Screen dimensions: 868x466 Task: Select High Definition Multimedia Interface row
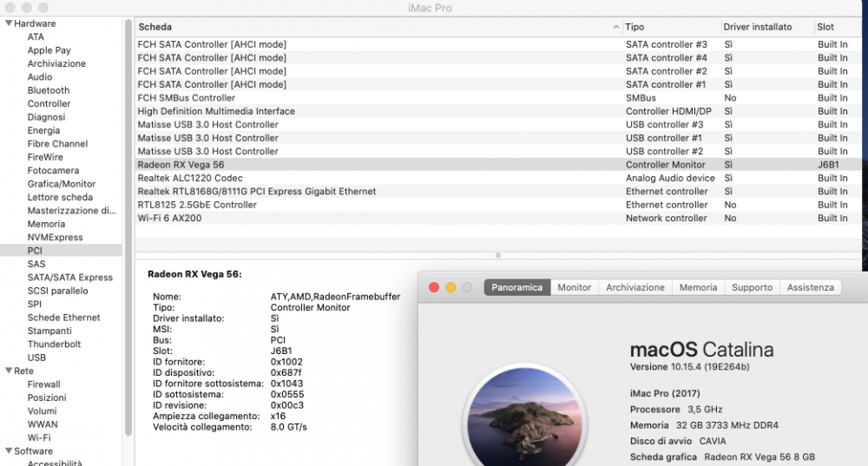click(498, 111)
